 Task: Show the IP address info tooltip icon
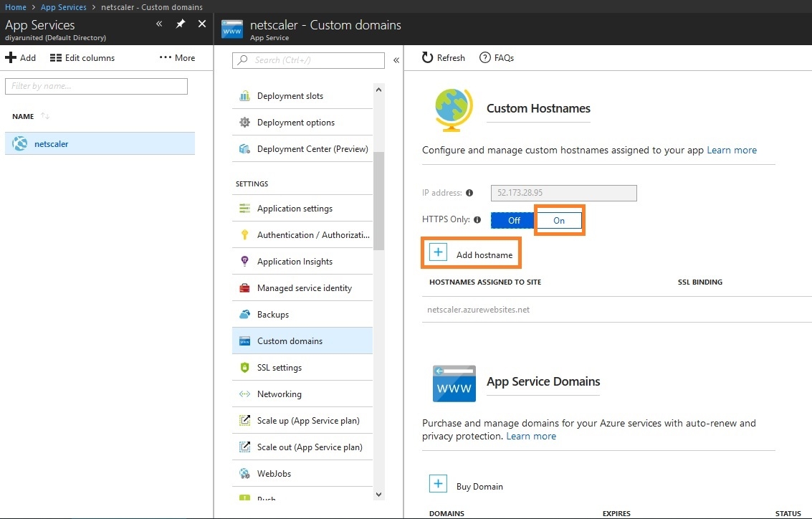coord(469,193)
